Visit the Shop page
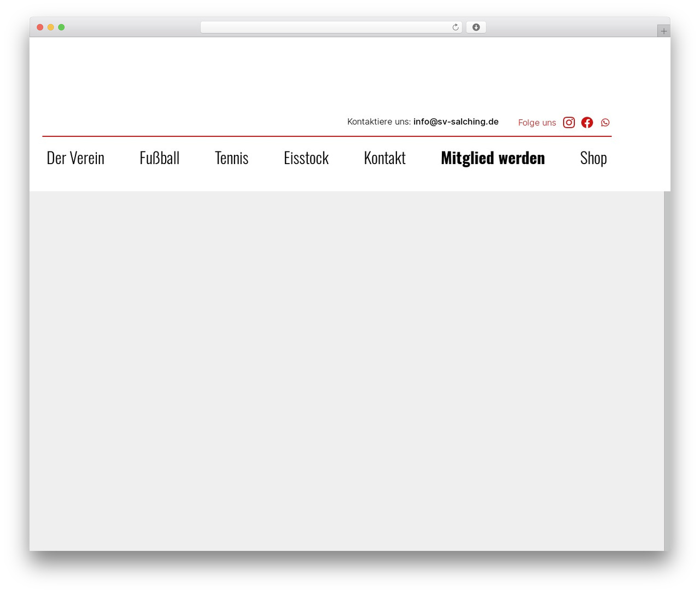Screen dimensions: 700x593 593,158
